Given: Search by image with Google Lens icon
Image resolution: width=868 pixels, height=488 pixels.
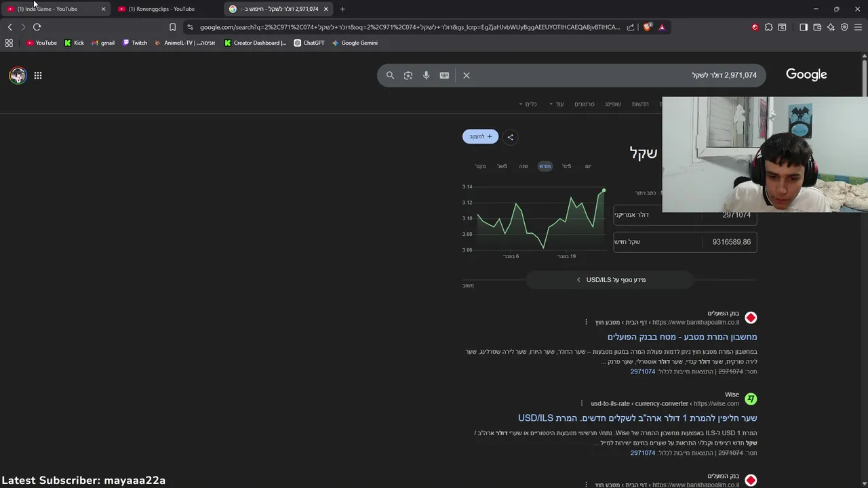Looking at the screenshot, I should coord(408,75).
